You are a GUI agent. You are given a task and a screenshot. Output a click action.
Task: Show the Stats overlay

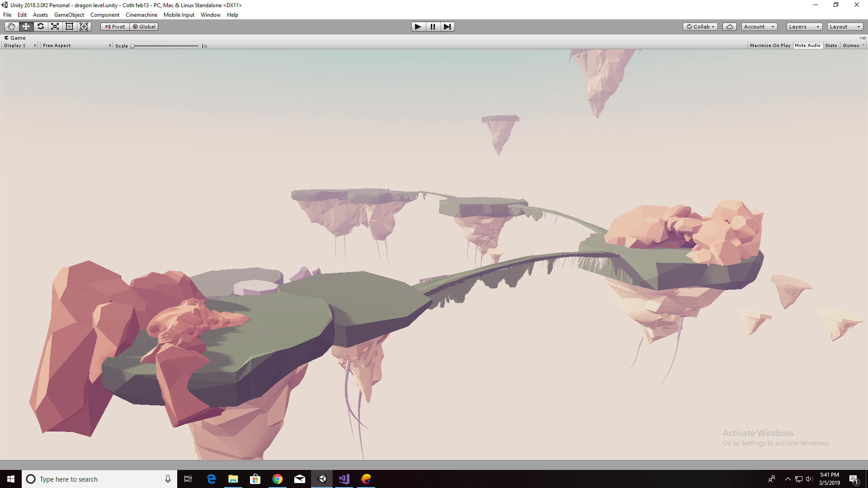click(x=831, y=46)
